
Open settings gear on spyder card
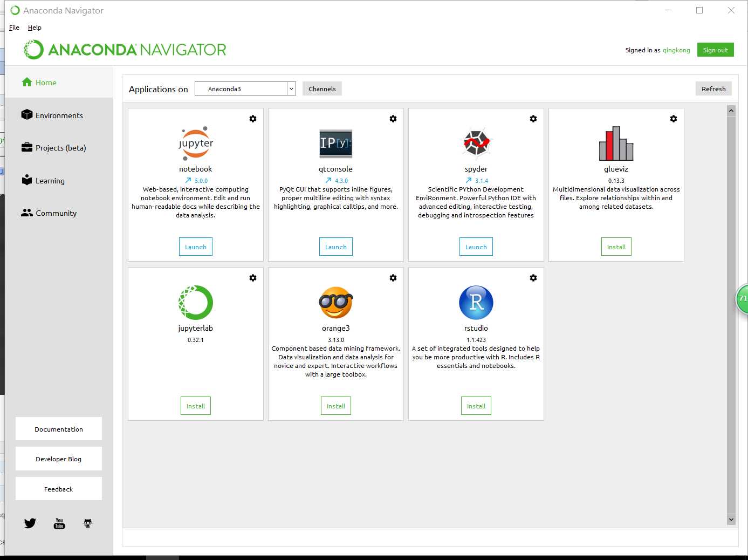533,119
